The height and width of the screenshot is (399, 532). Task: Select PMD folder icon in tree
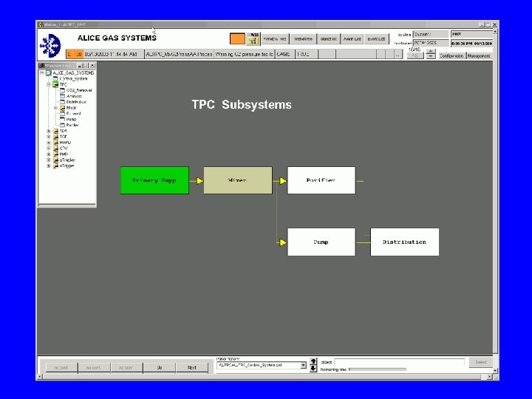tap(55, 154)
